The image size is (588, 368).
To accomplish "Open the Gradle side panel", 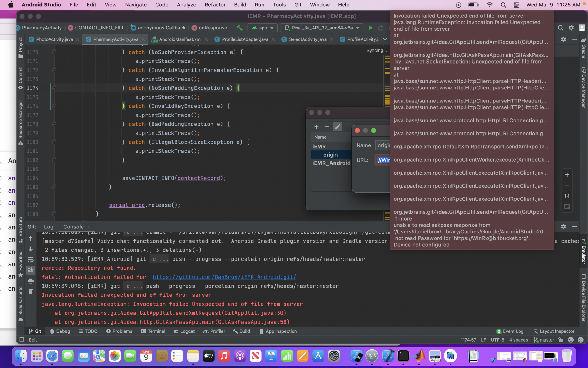I will pos(584,49).
